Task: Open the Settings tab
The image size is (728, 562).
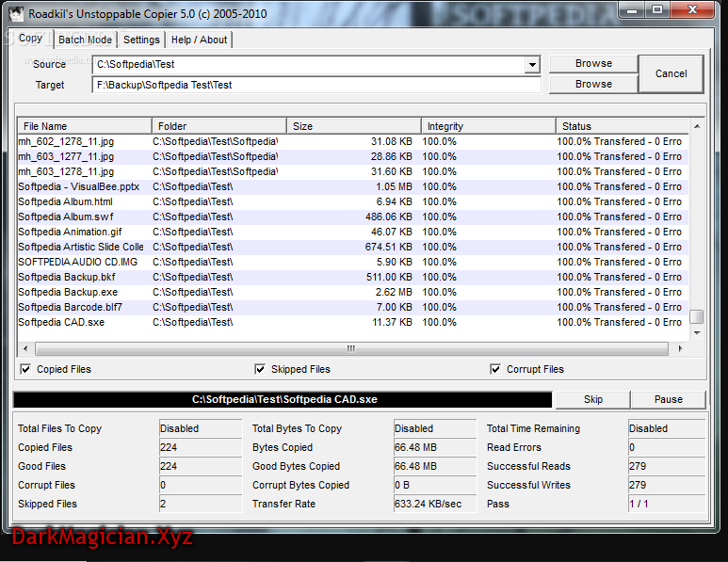Action: 141,40
